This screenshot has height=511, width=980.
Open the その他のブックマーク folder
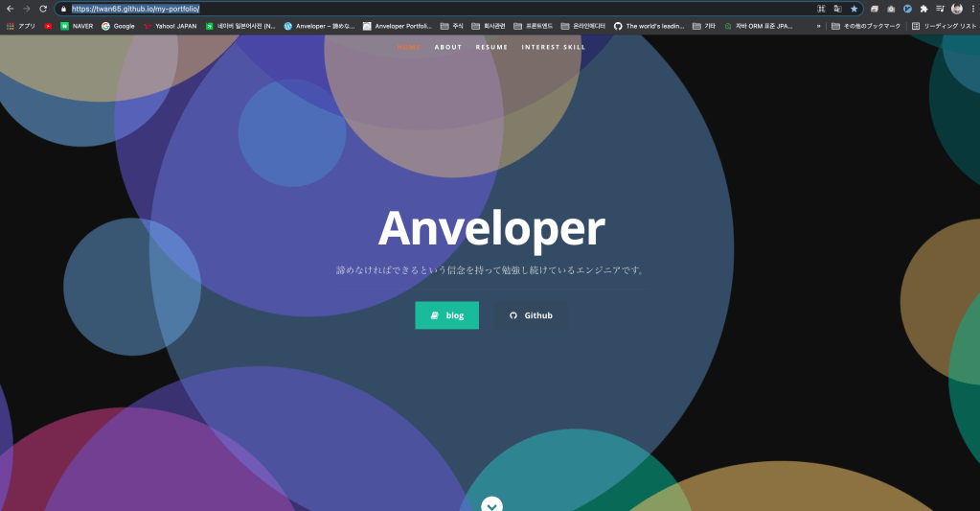click(866, 26)
